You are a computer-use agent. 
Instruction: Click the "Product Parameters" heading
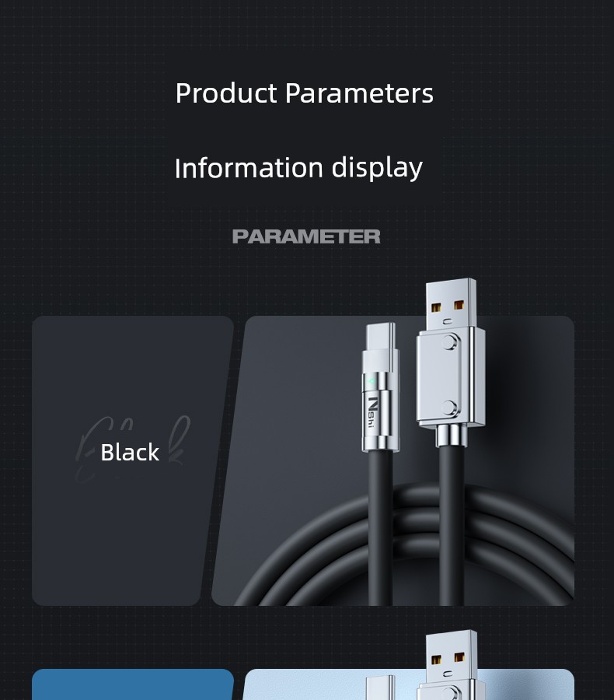pyautogui.click(x=305, y=94)
